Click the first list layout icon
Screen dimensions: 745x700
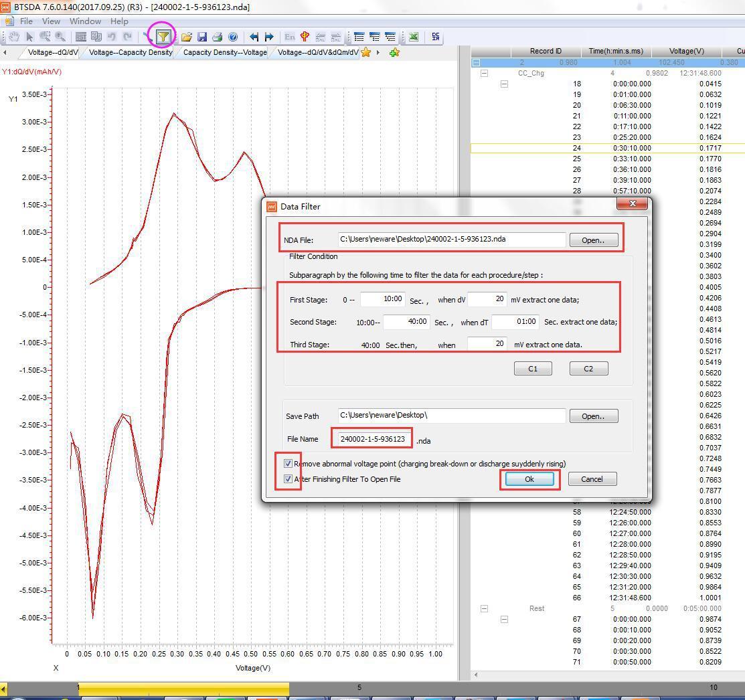(x=359, y=37)
